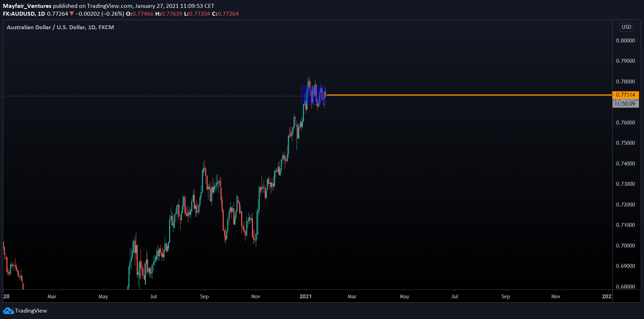The height and width of the screenshot is (319, 644).
Task: Click the first Mar label on time axis
Action: coord(52,297)
